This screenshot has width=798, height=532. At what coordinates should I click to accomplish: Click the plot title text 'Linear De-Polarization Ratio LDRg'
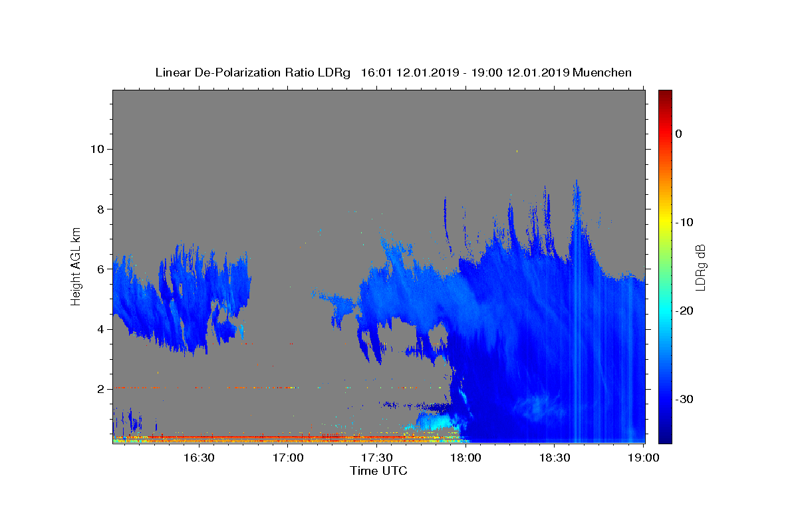pos(253,72)
